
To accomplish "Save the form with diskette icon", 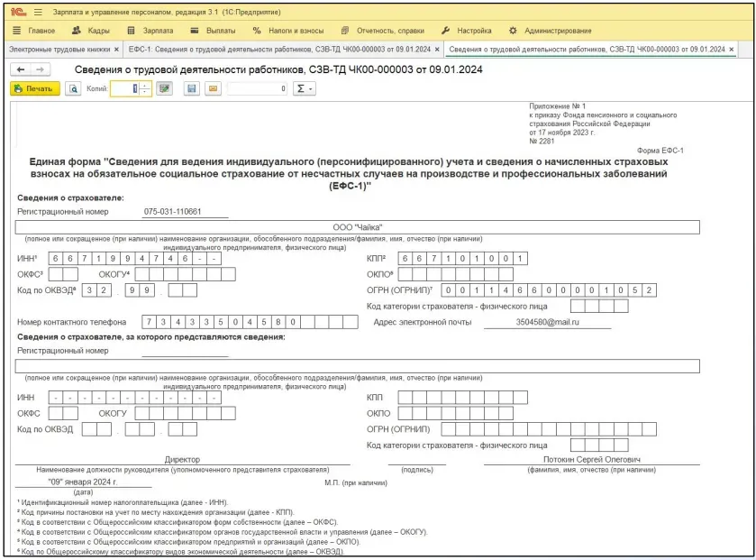I will [x=192, y=88].
